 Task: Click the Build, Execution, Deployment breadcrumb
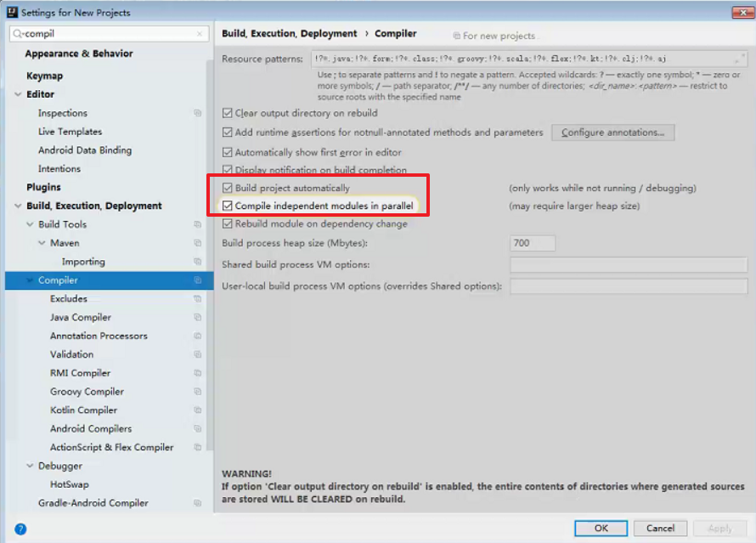(290, 33)
